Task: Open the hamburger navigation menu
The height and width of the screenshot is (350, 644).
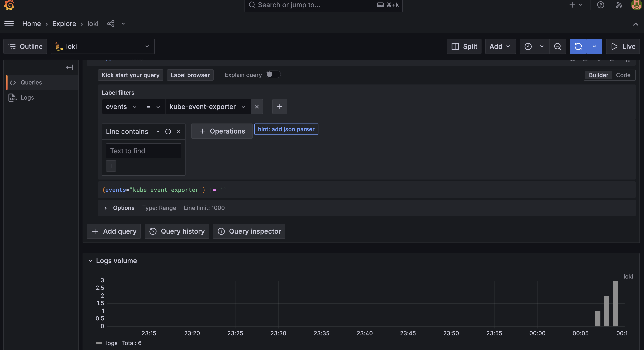Action: 9,24
